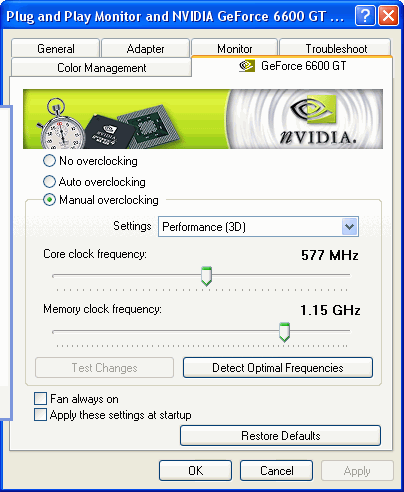Click the Core clock frequency slider thumb
This screenshot has height=492, width=404.
[x=206, y=276]
